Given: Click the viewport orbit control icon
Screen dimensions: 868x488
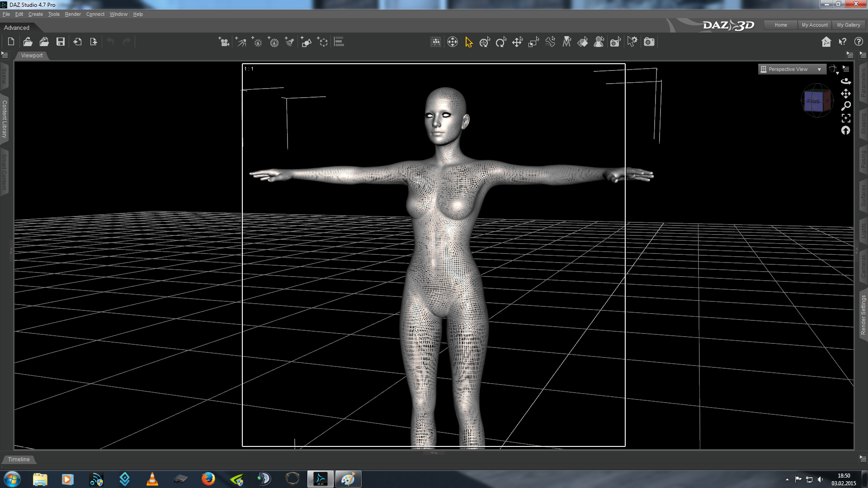Looking at the screenshot, I should (846, 81).
